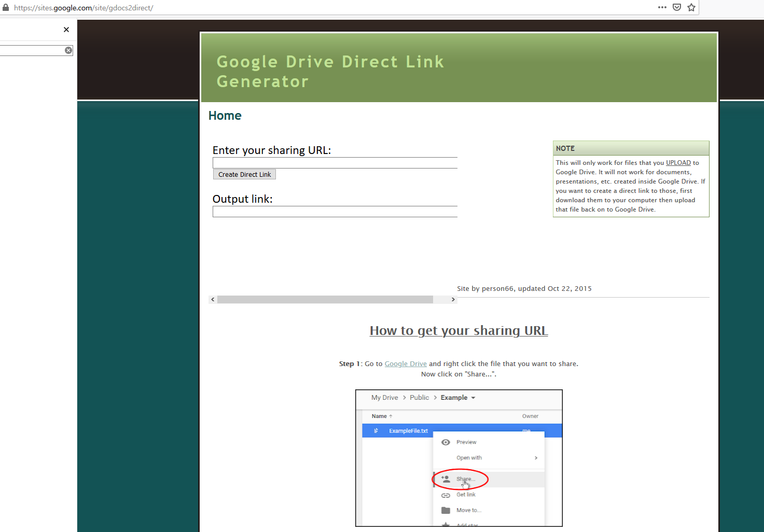This screenshot has height=532, width=764.
Task: Click the Google Drive Direct Link Generator title
Action: click(x=330, y=72)
